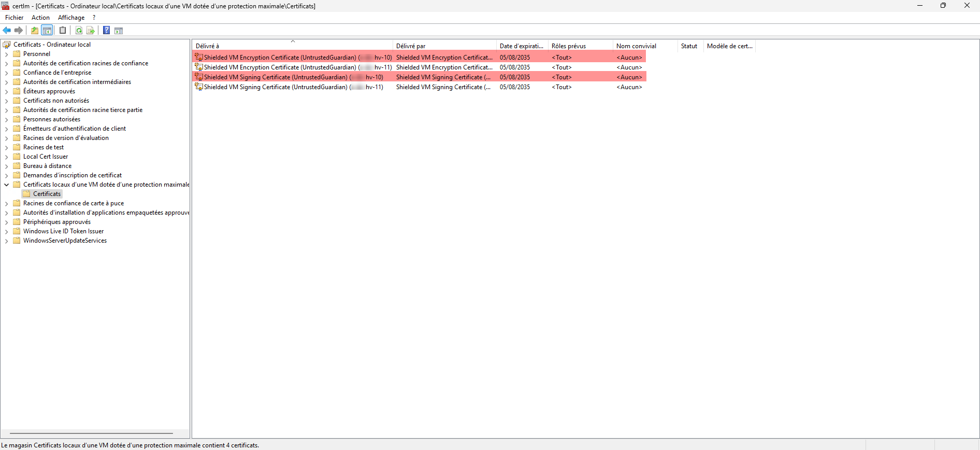Click the green Refresh toolbar icon
This screenshot has width=980, height=450.
[x=79, y=31]
